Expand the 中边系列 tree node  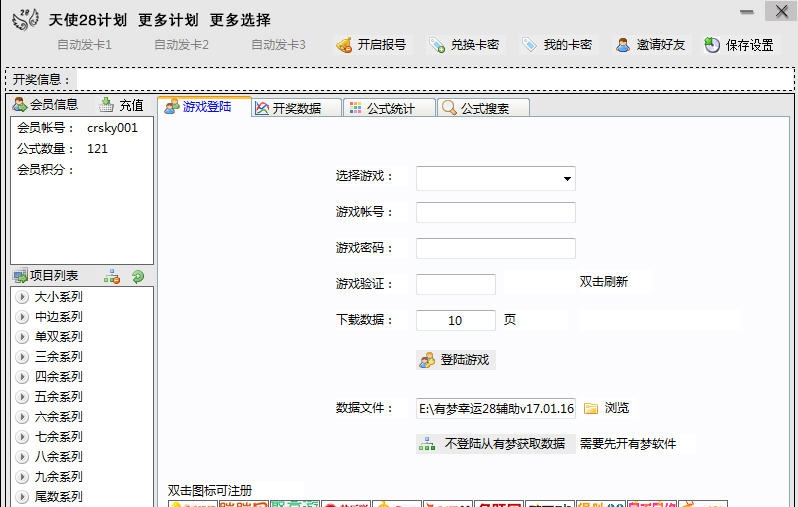21,317
